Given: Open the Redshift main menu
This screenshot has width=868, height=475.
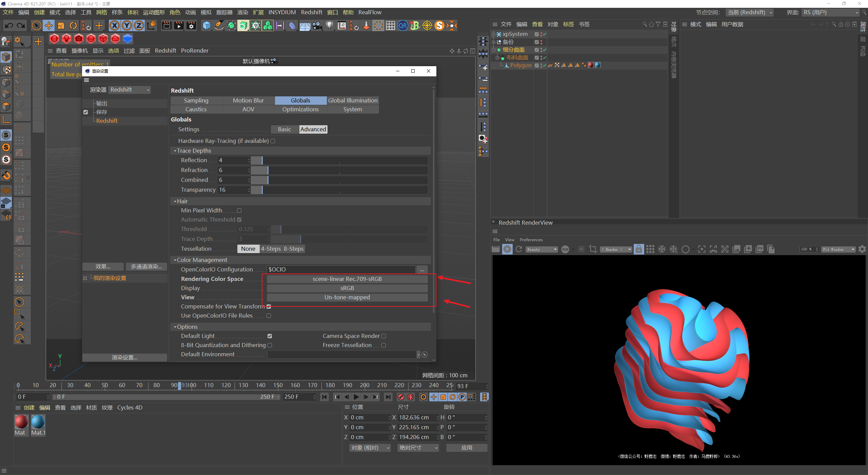Looking at the screenshot, I should (311, 13).
